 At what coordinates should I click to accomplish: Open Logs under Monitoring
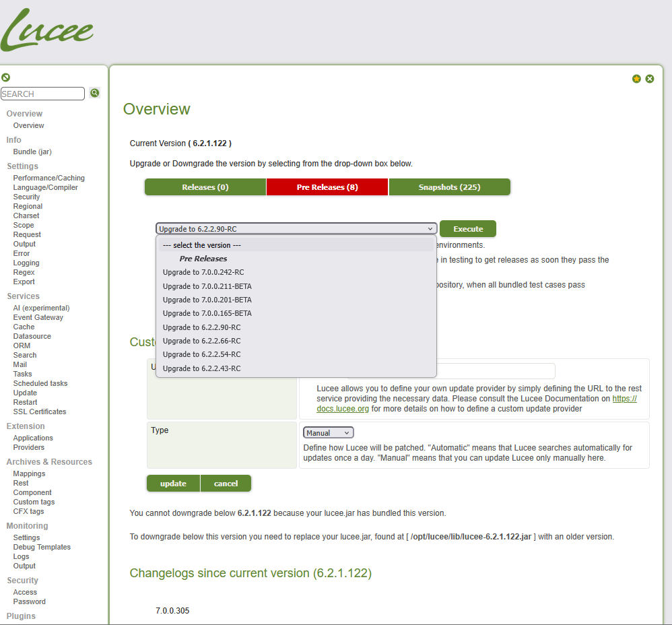point(21,556)
